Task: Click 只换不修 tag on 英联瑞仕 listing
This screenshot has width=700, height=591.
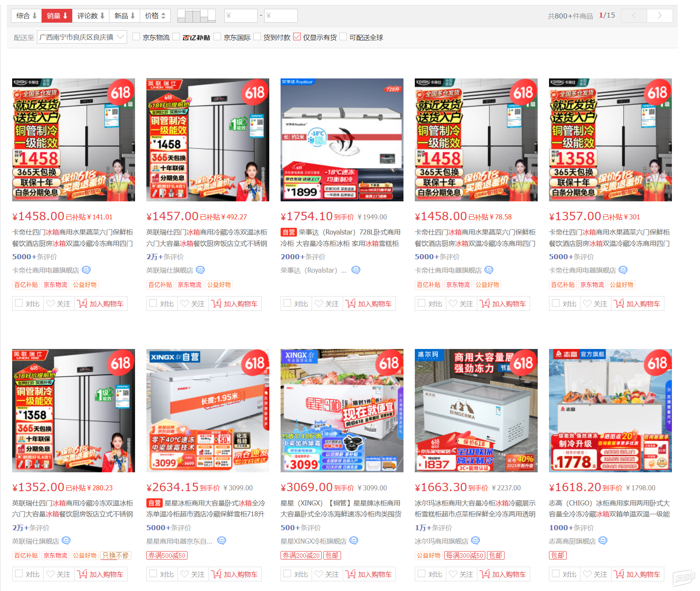Action: point(116,555)
